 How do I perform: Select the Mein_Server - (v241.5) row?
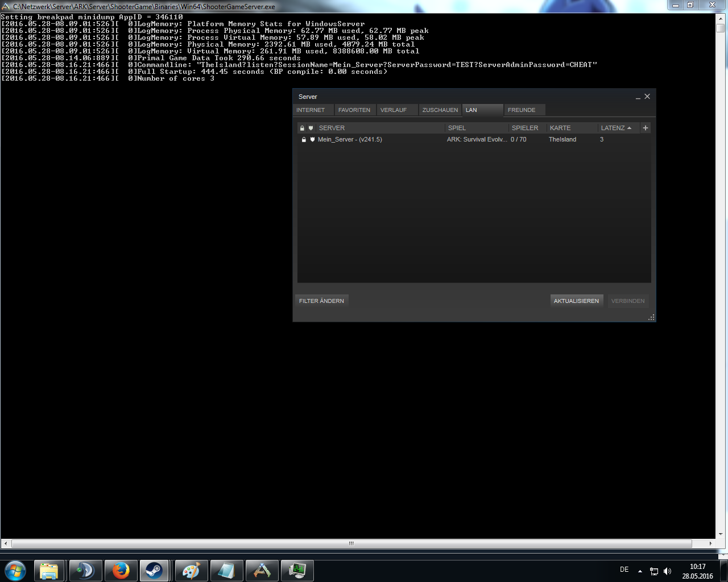tap(474, 139)
